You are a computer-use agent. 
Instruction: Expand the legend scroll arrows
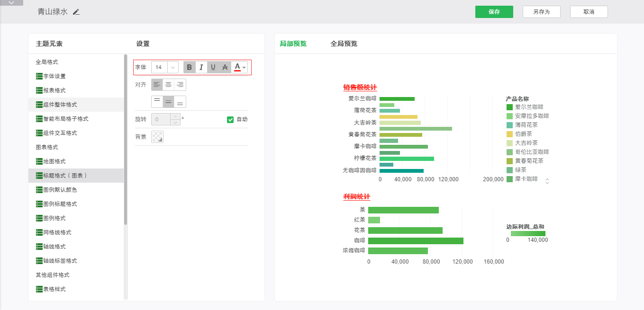pyautogui.click(x=547, y=181)
